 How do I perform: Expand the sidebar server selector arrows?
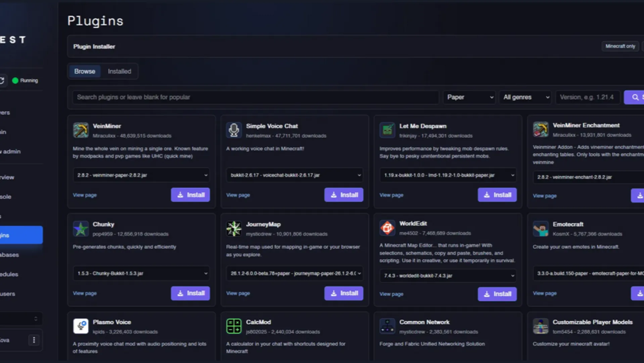(x=36, y=319)
